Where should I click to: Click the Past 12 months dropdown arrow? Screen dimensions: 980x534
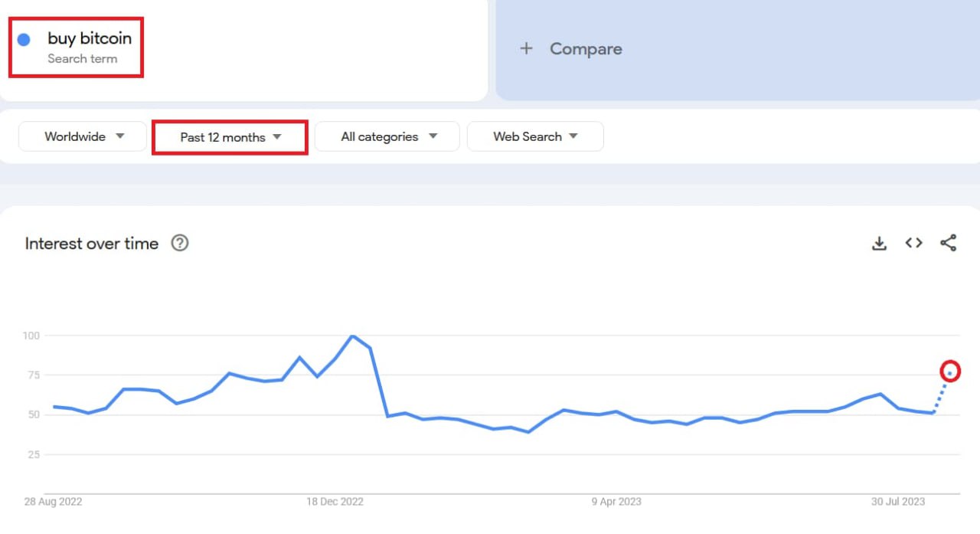(x=276, y=137)
